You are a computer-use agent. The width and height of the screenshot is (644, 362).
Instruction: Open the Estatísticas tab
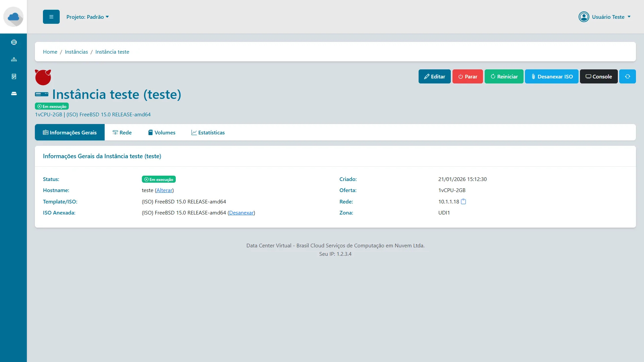point(208,132)
